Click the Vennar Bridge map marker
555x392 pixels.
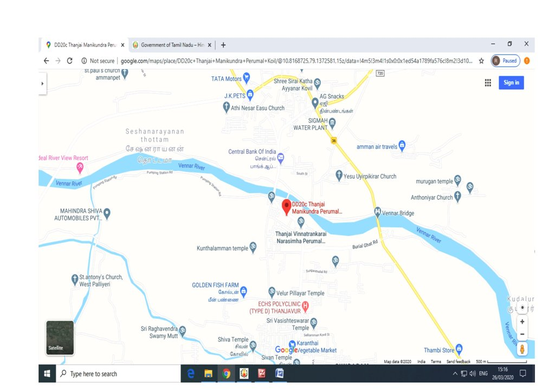coord(377,212)
